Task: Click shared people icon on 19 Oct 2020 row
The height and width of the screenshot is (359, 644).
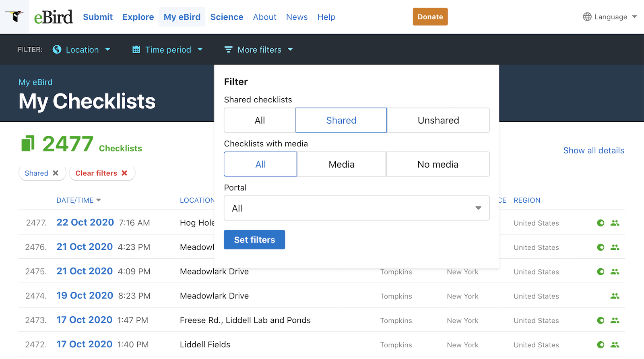Action: tap(615, 296)
